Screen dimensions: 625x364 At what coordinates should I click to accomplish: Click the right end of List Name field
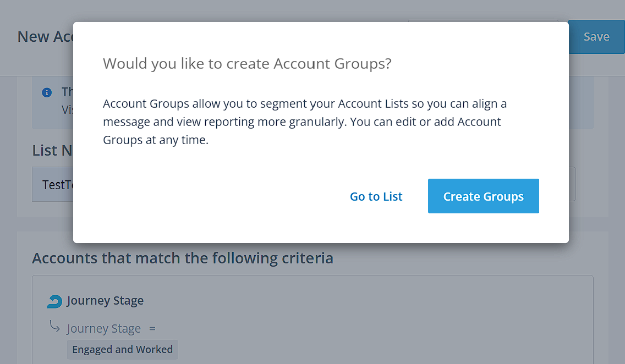click(x=572, y=184)
